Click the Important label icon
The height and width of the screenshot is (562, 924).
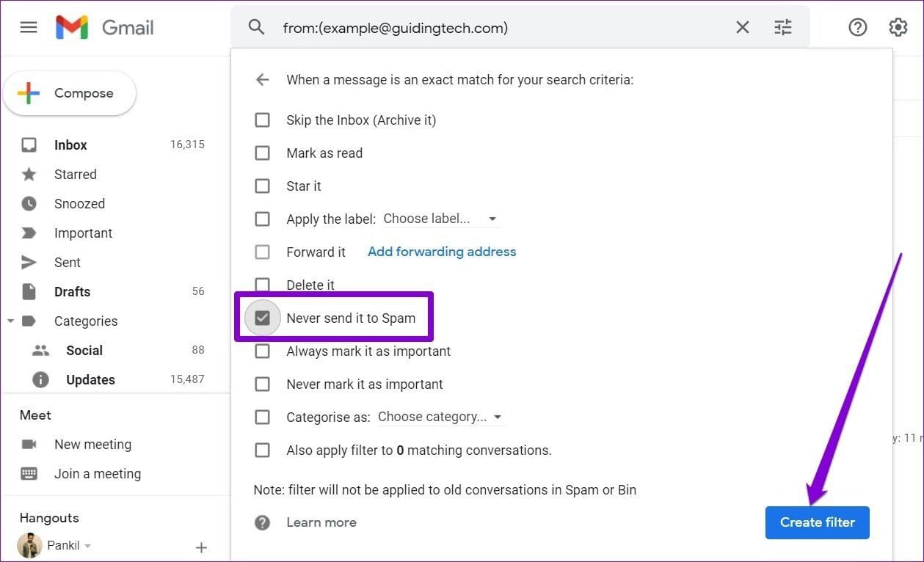[29, 233]
